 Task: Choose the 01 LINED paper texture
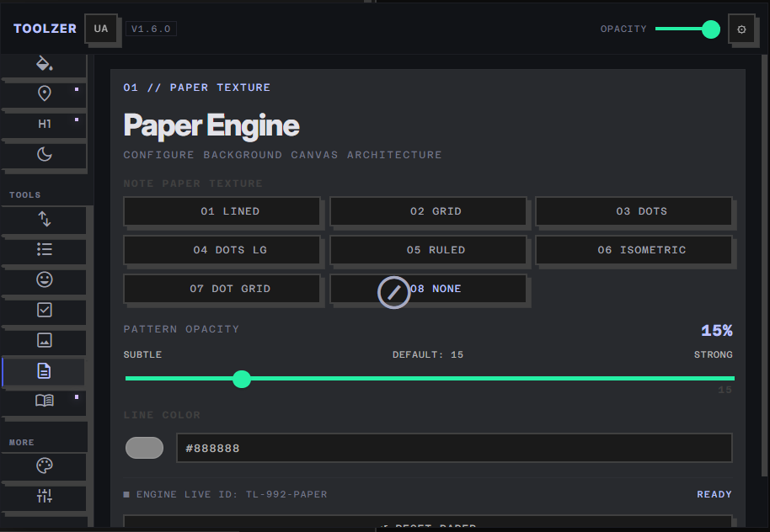222,211
